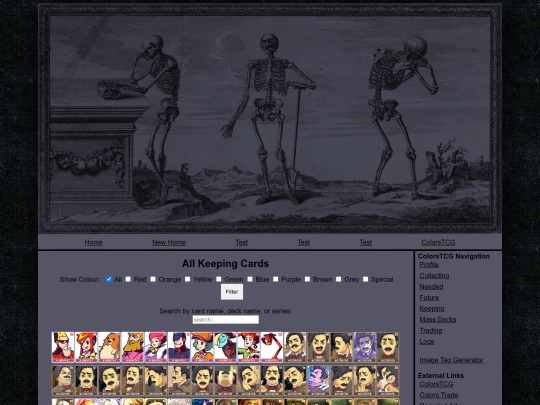Open the Profile sidebar link
Screen dimensions: 540x405
429,265
